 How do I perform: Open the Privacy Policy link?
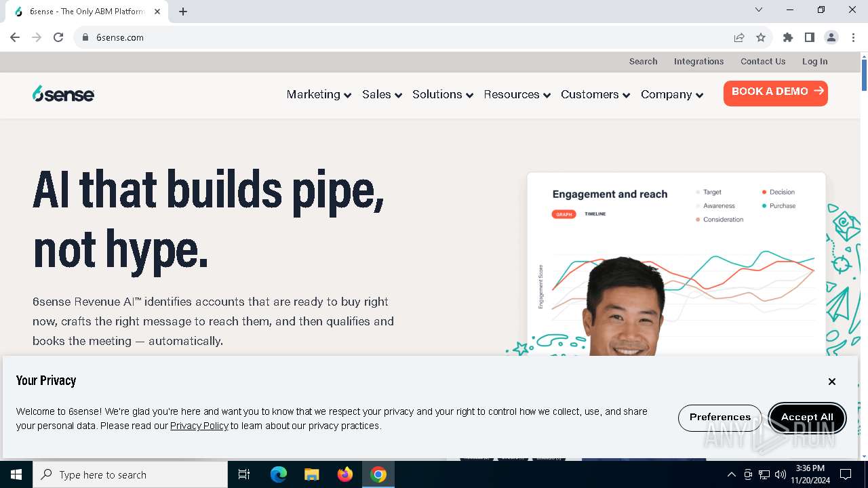click(x=199, y=426)
